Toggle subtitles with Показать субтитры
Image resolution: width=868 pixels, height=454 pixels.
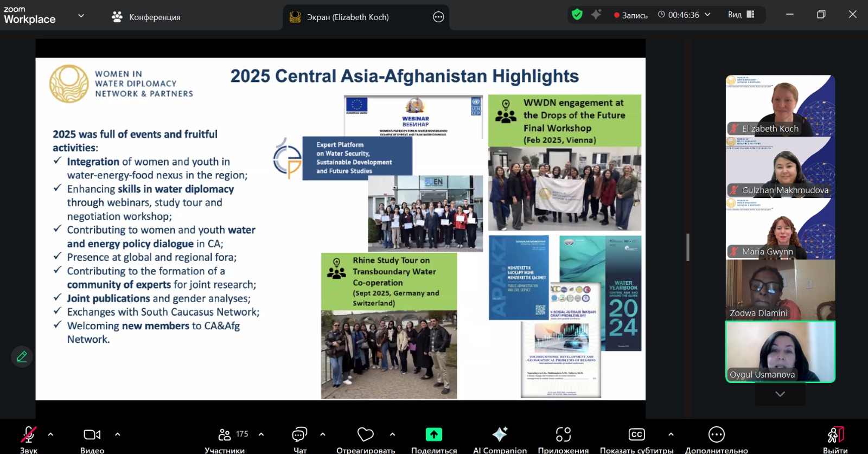click(x=636, y=435)
